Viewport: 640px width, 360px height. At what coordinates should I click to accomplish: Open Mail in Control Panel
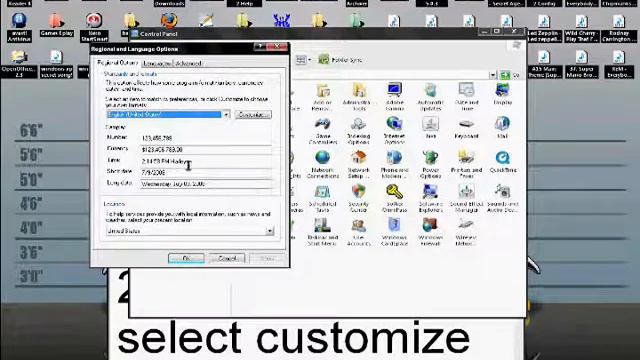(502, 128)
